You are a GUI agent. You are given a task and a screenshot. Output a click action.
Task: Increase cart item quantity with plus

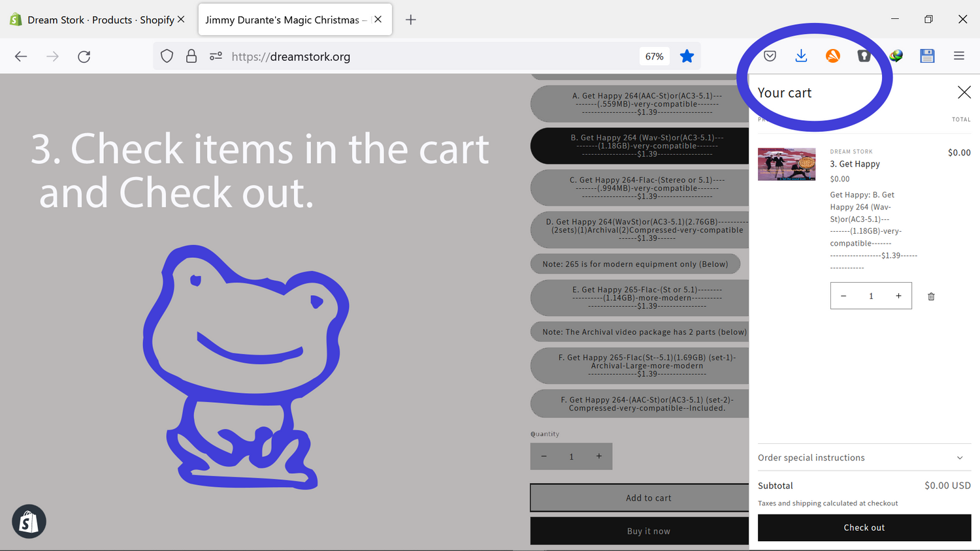898,296
